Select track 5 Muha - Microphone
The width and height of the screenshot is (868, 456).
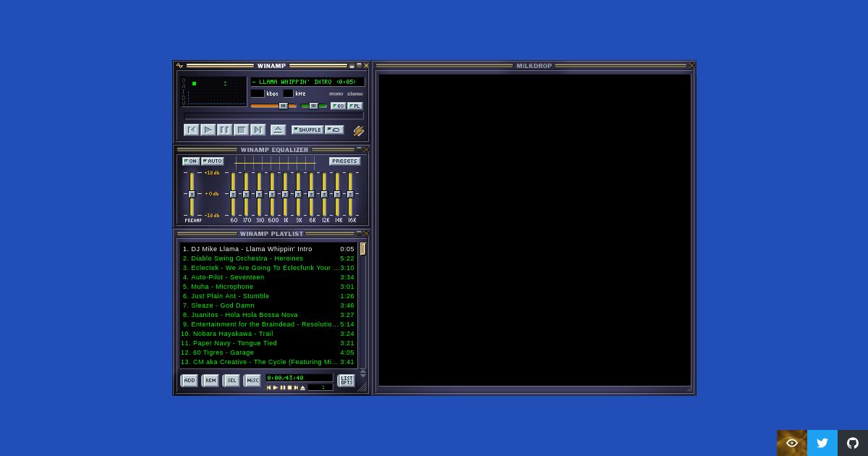point(268,287)
